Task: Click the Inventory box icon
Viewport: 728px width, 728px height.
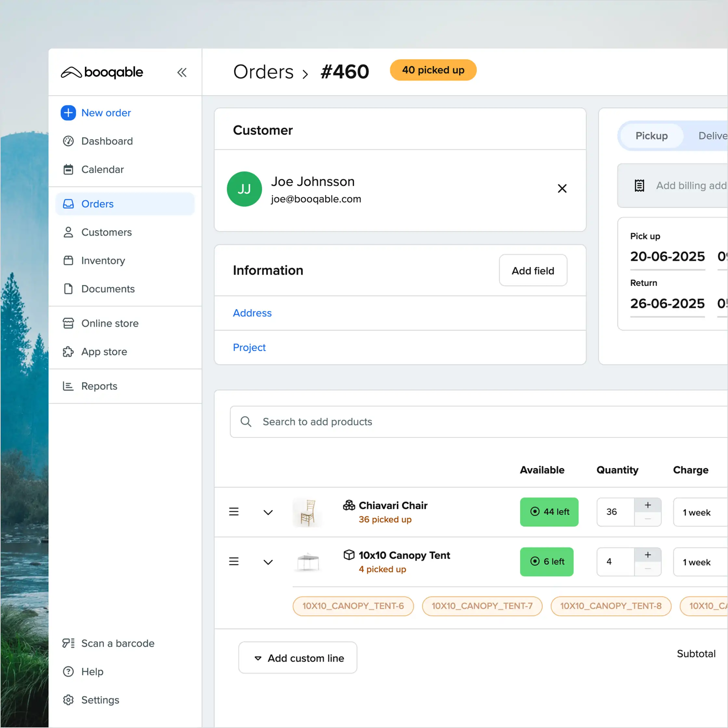Action: [68, 260]
